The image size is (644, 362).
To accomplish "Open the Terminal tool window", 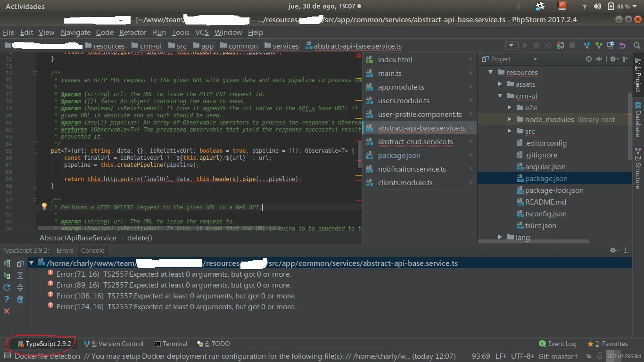I will pos(171,344).
